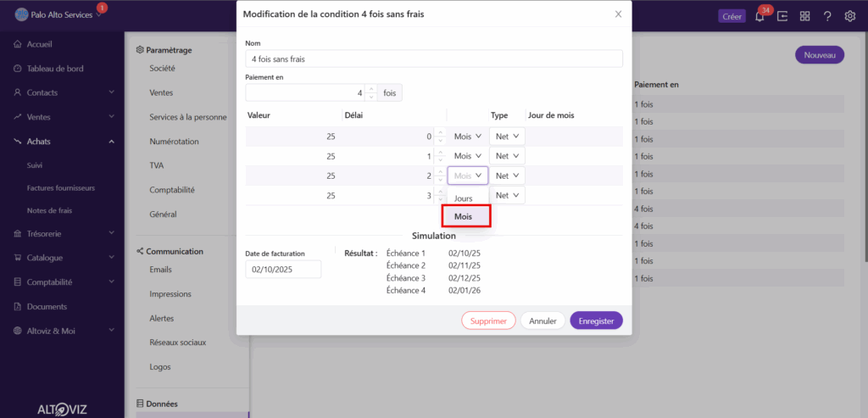Close the modification dialog with X
868x418 pixels.
pos(618,14)
